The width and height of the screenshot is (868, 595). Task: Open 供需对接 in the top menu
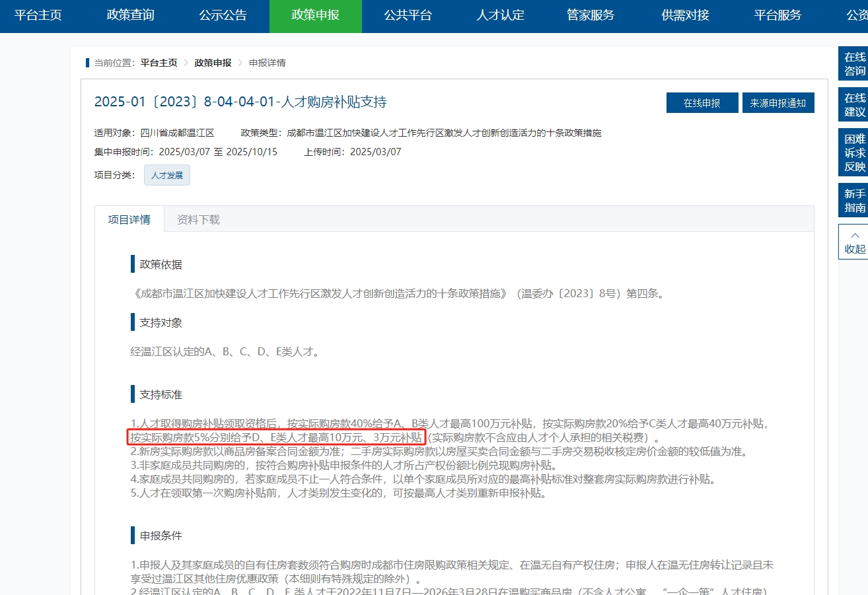686,15
